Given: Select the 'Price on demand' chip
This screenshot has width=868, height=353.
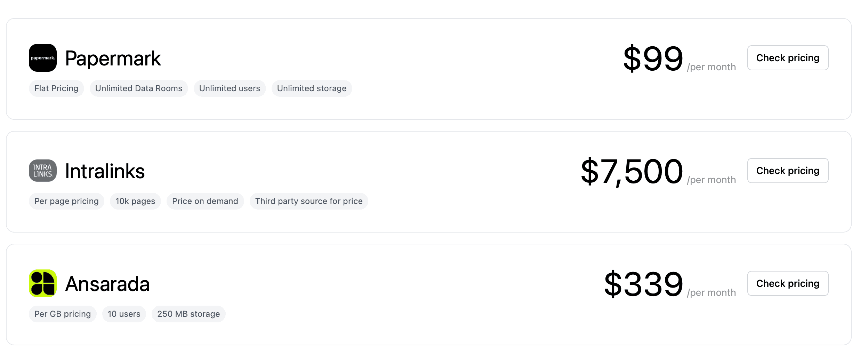Looking at the screenshot, I should tap(205, 201).
